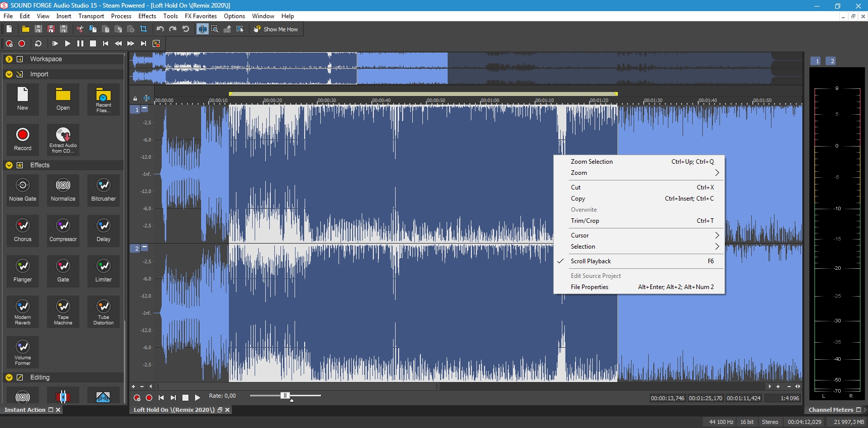The height and width of the screenshot is (428, 868).
Task: Click the selection start time field 00:00:13,746
Action: point(667,398)
